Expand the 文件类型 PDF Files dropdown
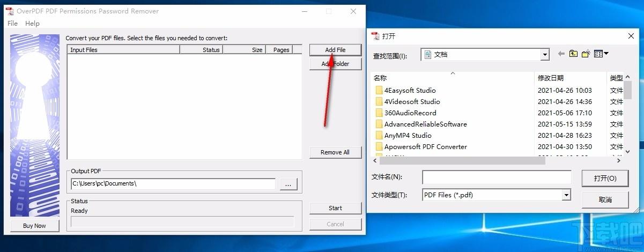 (566, 195)
